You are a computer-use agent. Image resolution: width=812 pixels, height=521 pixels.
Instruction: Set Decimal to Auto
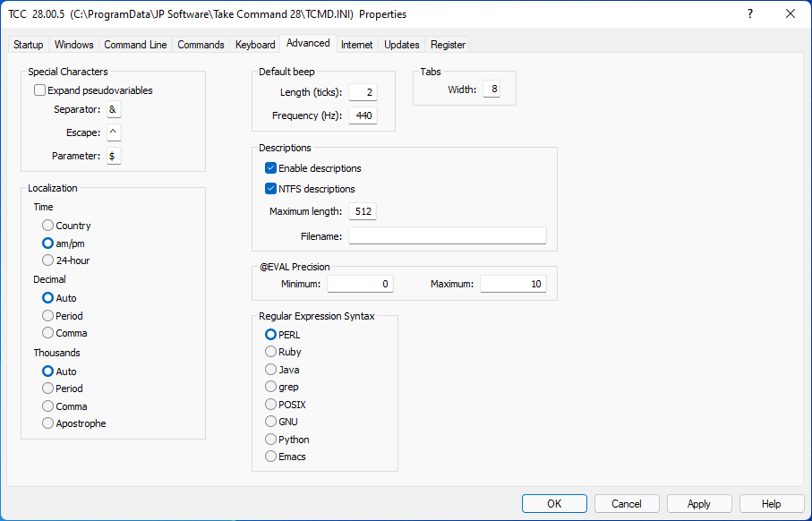(59, 298)
